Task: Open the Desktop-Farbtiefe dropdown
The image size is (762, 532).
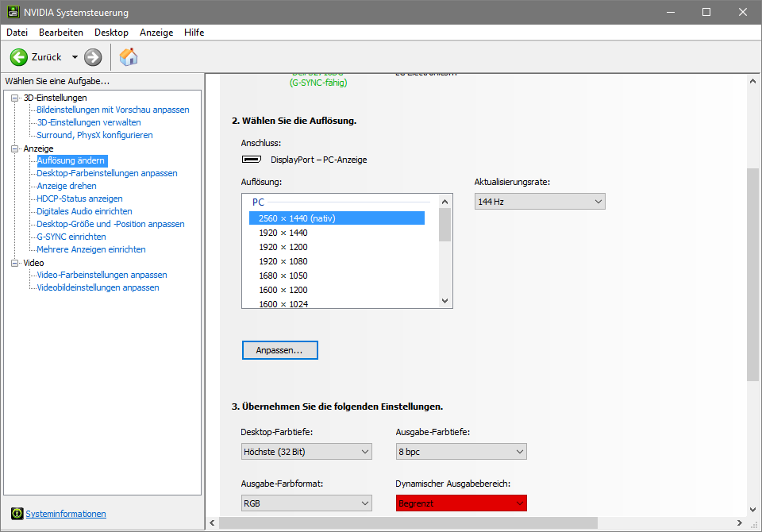Action: [306, 452]
